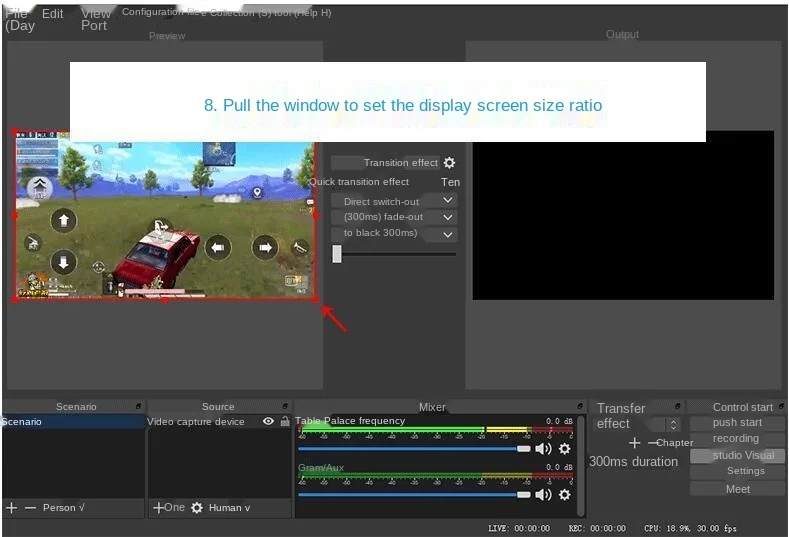Pop out the Source dock panel
Image resolution: width=789 pixels, height=537 pixels.
click(x=285, y=406)
